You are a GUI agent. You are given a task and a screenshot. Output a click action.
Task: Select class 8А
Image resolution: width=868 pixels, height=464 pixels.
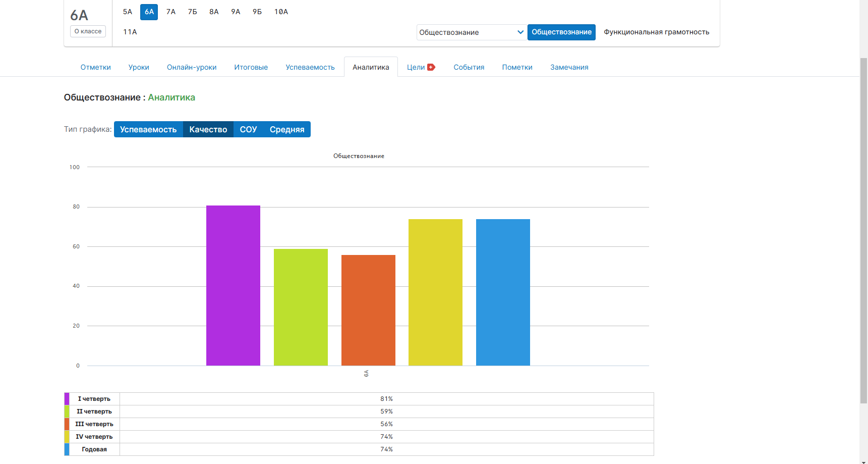point(214,12)
